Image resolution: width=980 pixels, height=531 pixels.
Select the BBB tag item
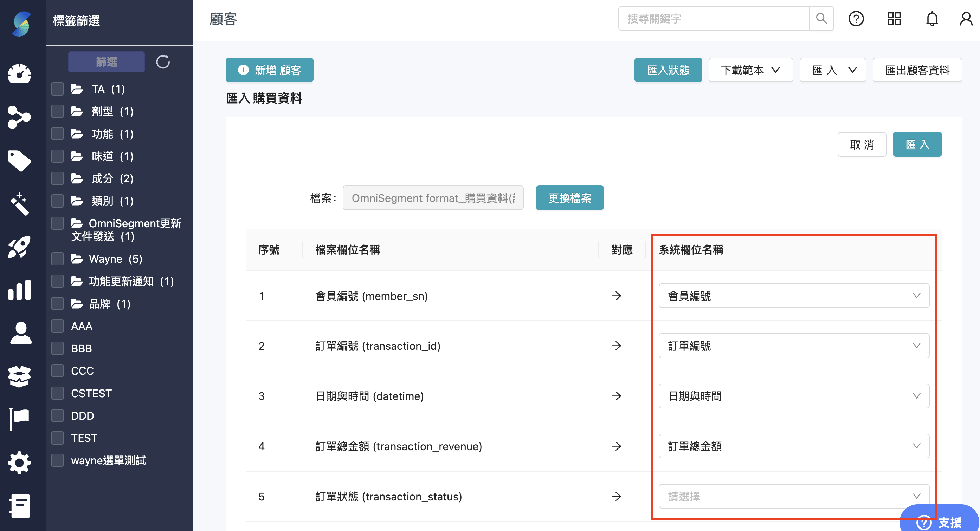(82, 348)
